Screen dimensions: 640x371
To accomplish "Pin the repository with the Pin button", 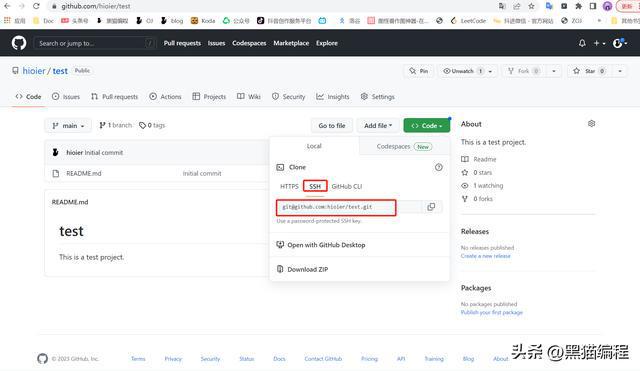I will [x=419, y=71].
